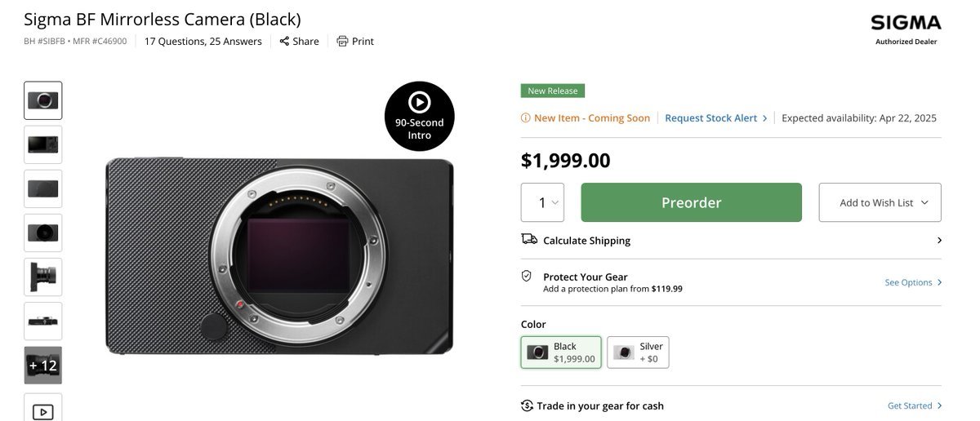Click the shipping truck icon
980x421 pixels.
pos(529,239)
